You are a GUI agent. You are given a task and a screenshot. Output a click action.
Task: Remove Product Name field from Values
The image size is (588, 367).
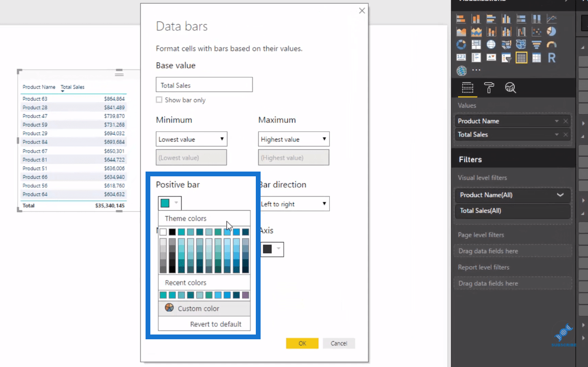566,121
